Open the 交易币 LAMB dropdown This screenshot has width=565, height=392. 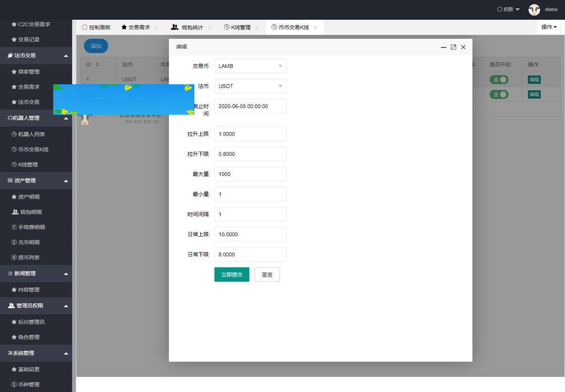point(250,66)
